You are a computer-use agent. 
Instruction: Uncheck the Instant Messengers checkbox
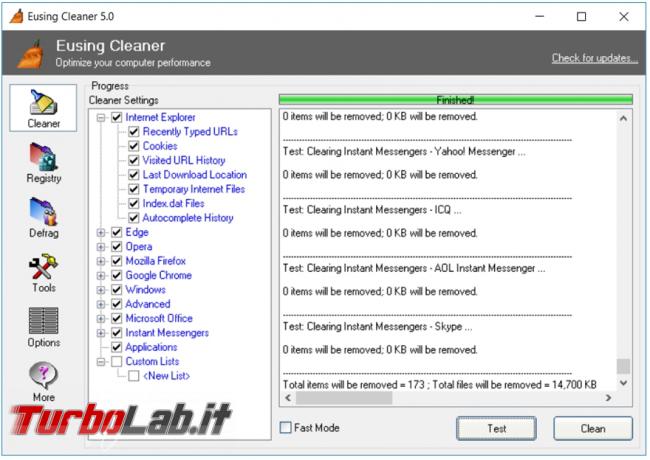(x=116, y=333)
